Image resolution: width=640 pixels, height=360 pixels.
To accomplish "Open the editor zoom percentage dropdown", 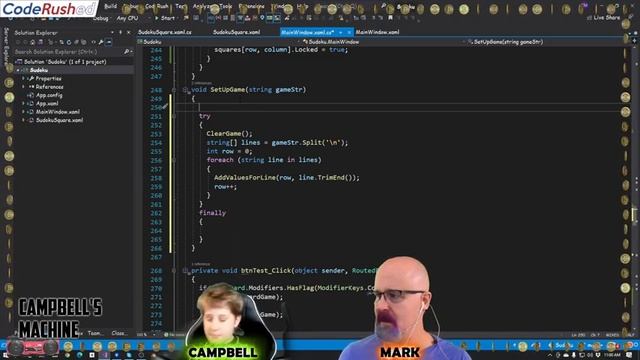I will tap(146, 334).
